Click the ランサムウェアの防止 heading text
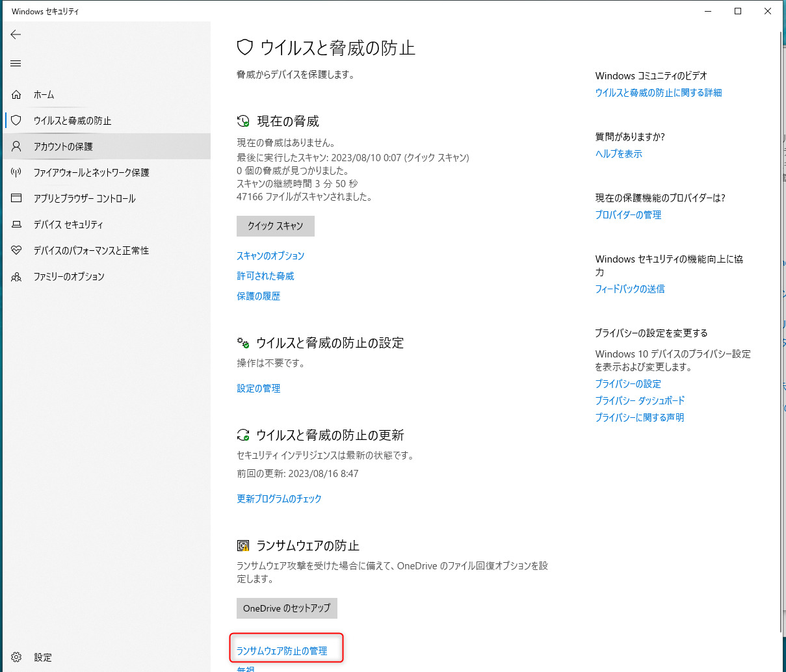This screenshot has width=786, height=672. tap(308, 546)
